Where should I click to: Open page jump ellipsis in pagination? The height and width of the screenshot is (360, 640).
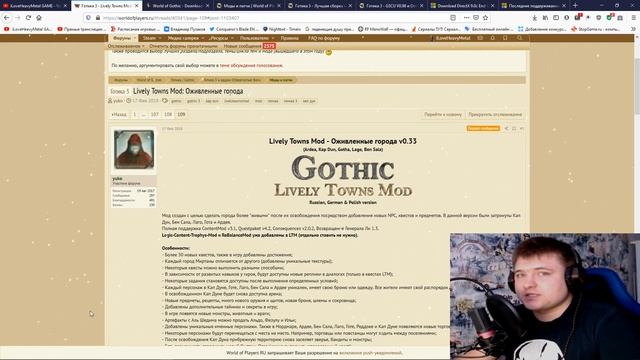coord(143,115)
